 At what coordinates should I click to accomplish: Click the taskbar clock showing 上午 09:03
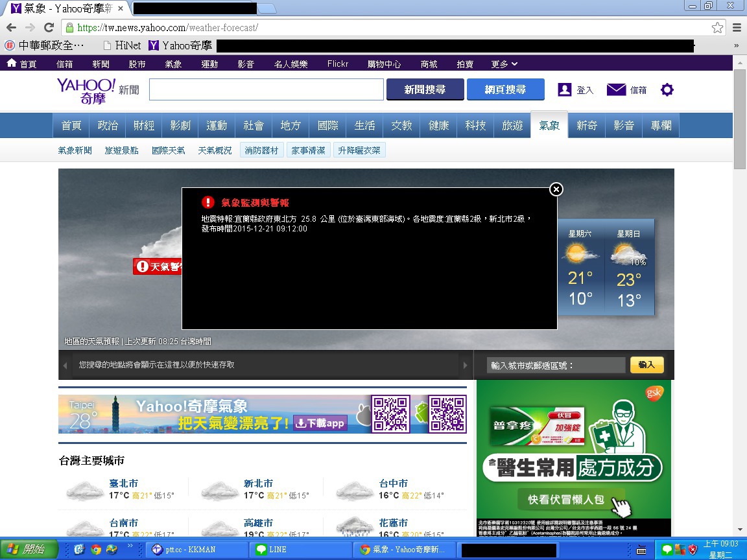coord(721,544)
